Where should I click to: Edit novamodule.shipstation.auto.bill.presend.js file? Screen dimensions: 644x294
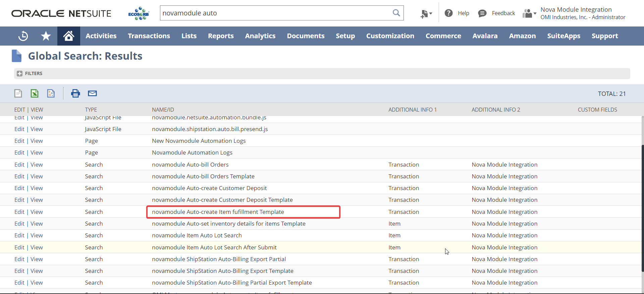point(19,129)
